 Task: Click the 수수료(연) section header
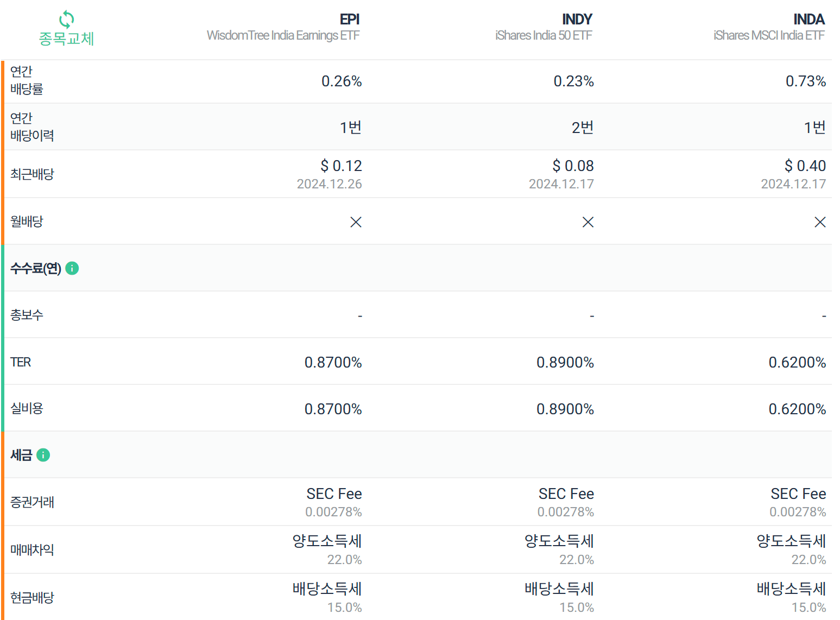36,268
